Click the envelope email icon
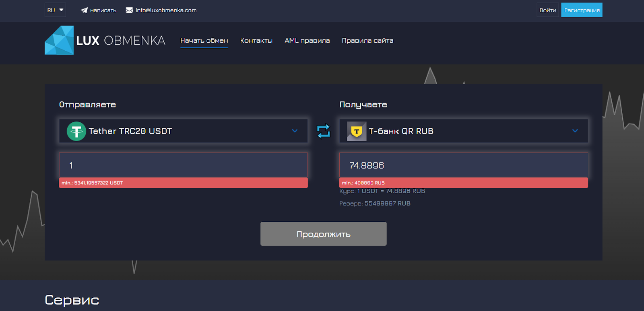644x311 pixels. 129,10
